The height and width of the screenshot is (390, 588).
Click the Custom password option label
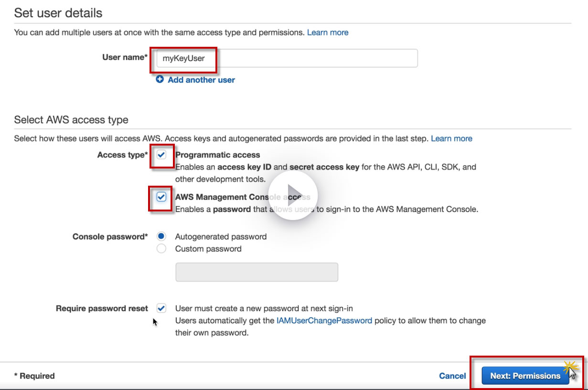point(208,249)
